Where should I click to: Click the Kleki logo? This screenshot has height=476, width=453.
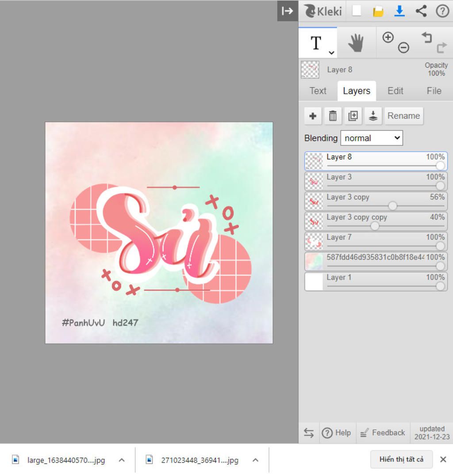coord(322,11)
